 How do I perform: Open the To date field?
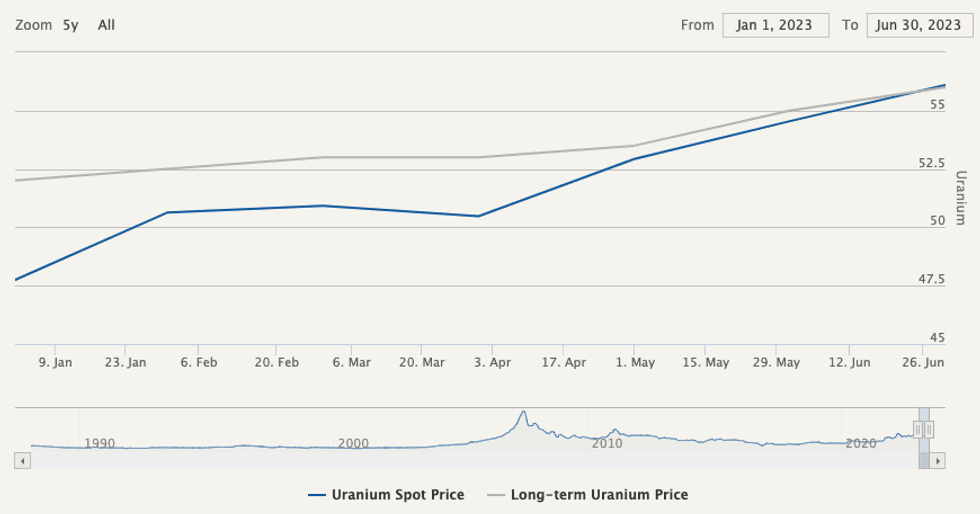[x=919, y=25]
